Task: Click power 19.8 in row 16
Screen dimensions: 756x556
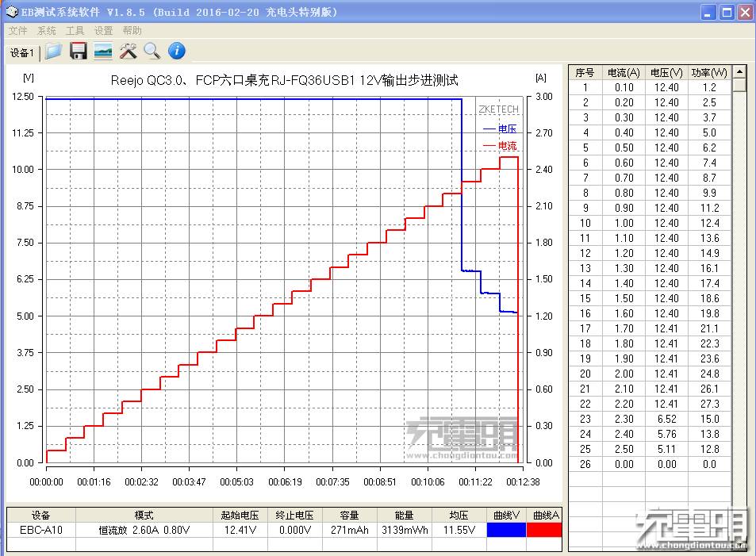Action: pyautogui.click(x=709, y=313)
